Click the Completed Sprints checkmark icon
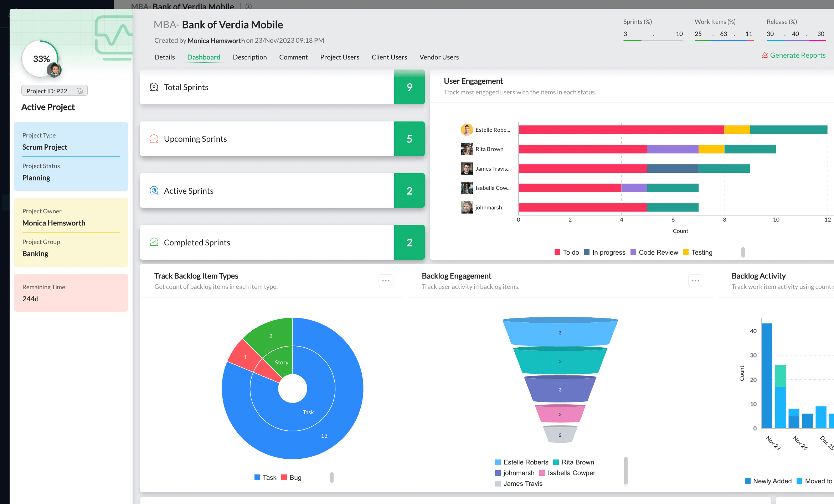This screenshot has width=834, height=504. point(154,242)
